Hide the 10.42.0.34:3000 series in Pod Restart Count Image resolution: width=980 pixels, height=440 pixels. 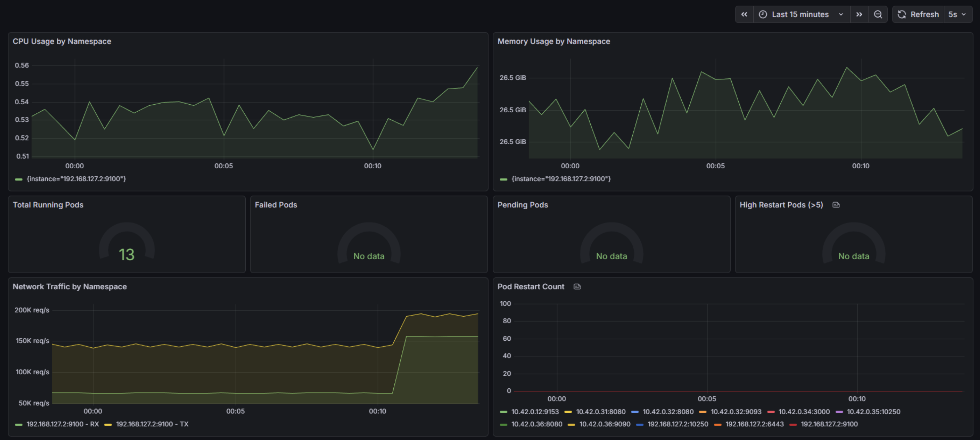[x=804, y=411]
